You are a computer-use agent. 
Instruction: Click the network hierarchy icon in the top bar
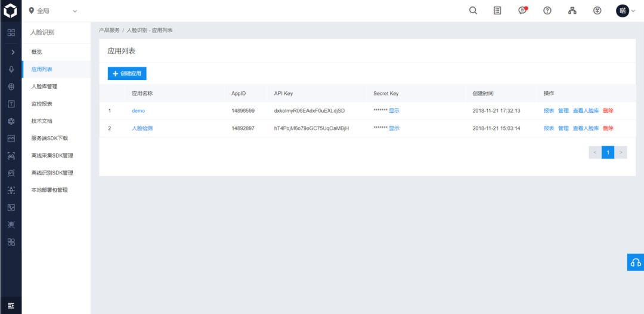click(x=572, y=11)
